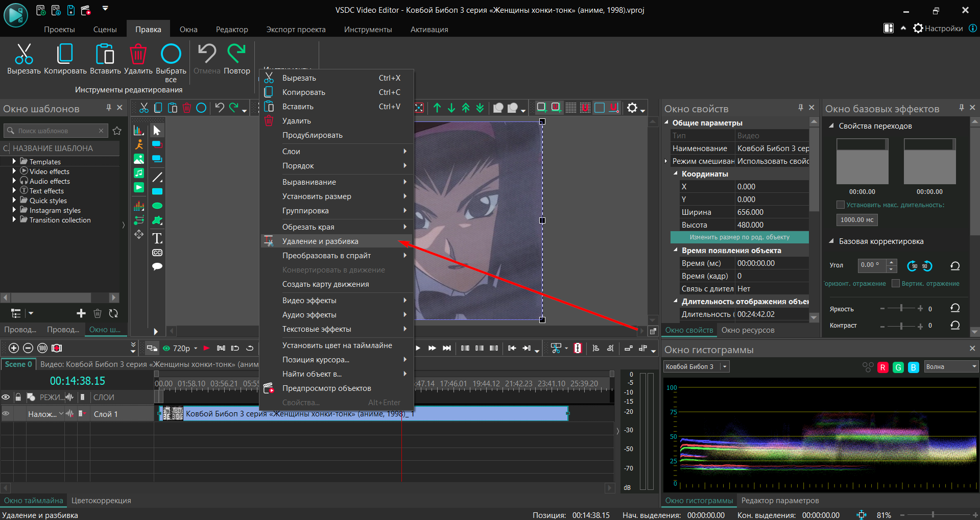Select the subtitles CC tool

coord(157,253)
